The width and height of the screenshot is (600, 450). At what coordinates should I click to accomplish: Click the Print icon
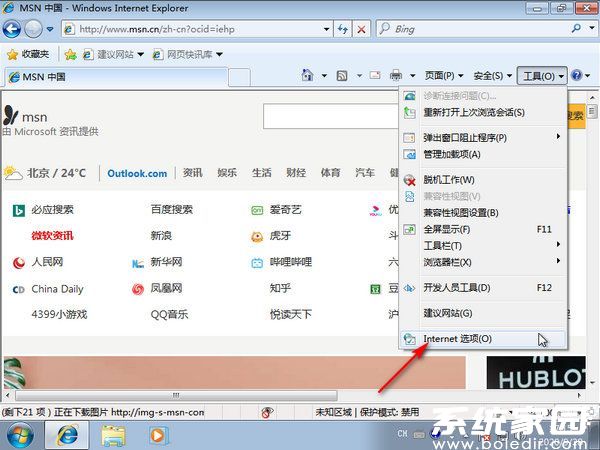[x=396, y=75]
